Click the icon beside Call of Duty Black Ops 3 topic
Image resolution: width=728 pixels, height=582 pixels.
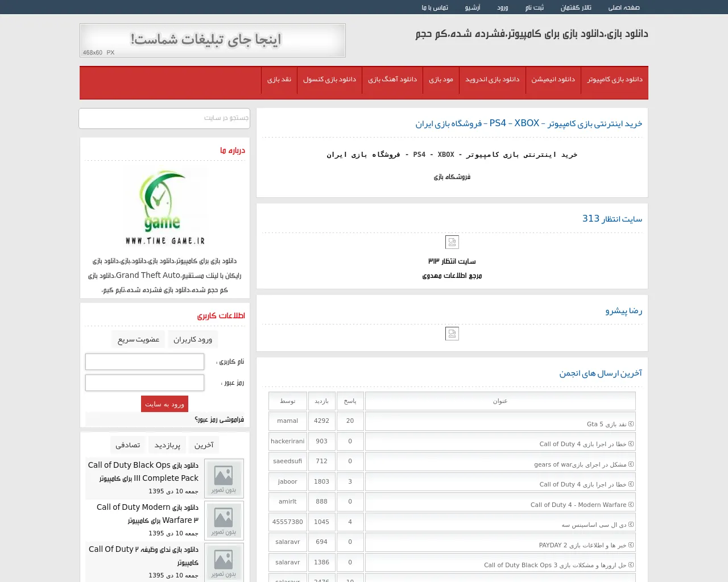click(631, 565)
